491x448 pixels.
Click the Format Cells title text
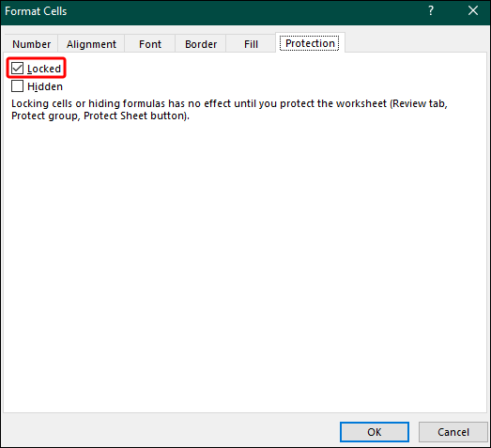(36, 11)
